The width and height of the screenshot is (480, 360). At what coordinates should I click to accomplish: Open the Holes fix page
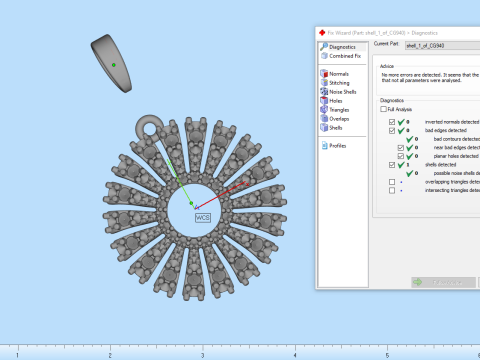click(335, 101)
